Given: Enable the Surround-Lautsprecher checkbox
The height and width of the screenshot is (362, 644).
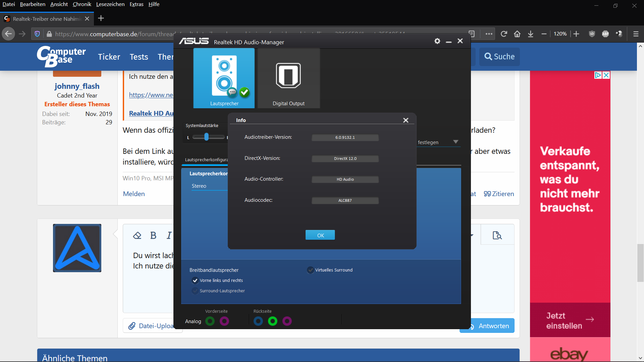Looking at the screenshot, I should [x=195, y=291].
